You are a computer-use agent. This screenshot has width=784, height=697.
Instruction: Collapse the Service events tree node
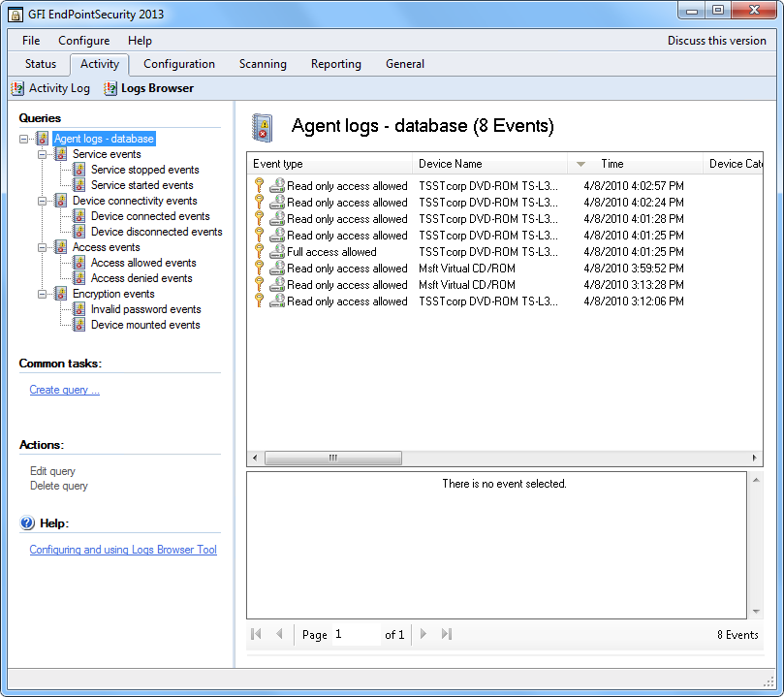[x=42, y=154]
